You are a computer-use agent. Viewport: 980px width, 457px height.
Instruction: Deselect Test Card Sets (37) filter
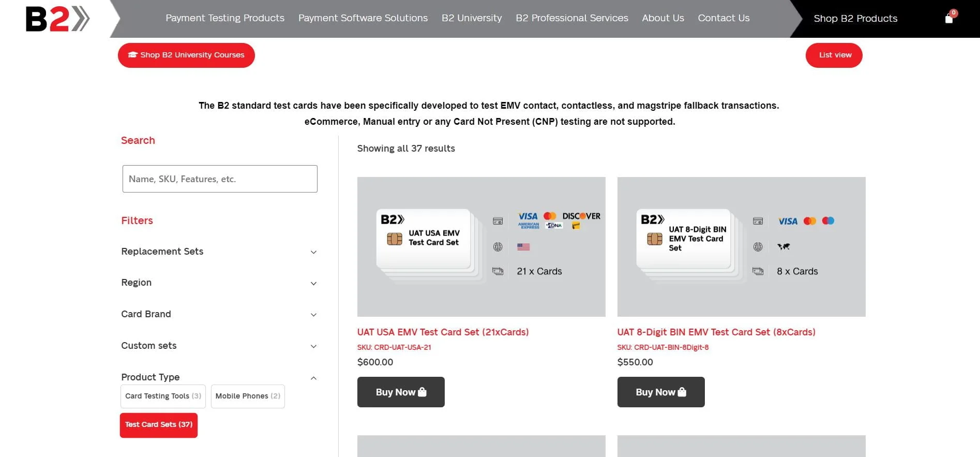pyautogui.click(x=159, y=425)
